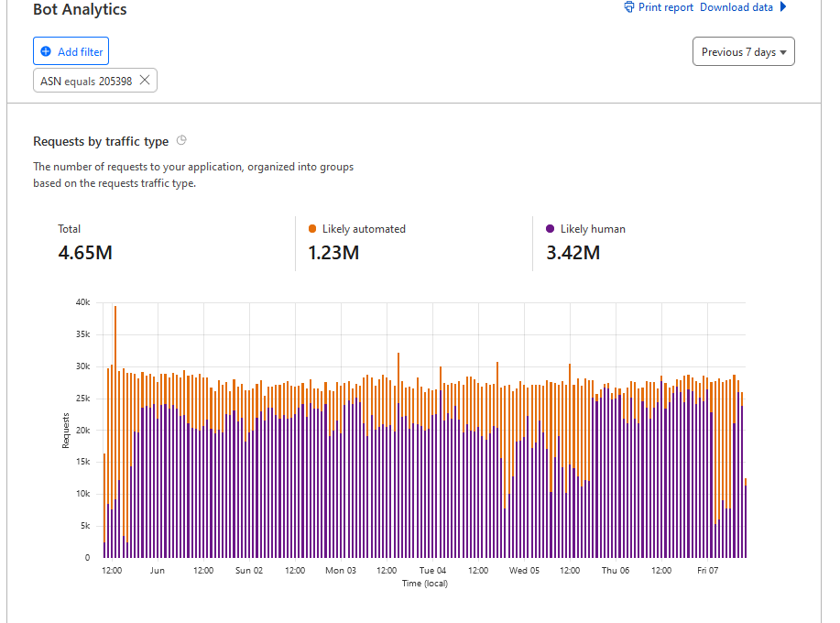Click the Time (local) axis title

pyautogui.click(x=425, y=584)
